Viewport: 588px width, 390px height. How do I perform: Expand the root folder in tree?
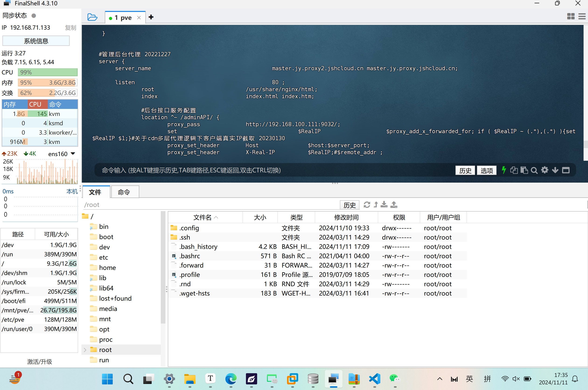tap(85, 350)
